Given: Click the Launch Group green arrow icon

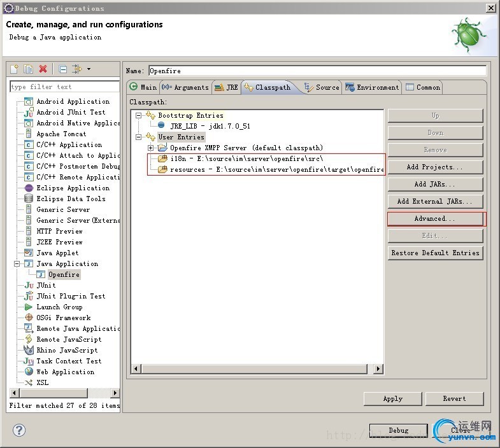Looking at the screenshot, I should pos(29,307).
